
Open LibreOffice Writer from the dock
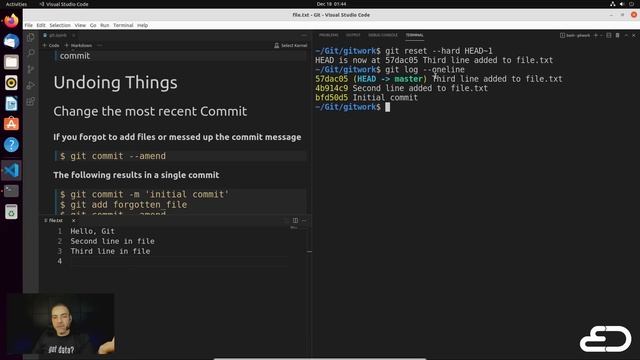[11, 104]
